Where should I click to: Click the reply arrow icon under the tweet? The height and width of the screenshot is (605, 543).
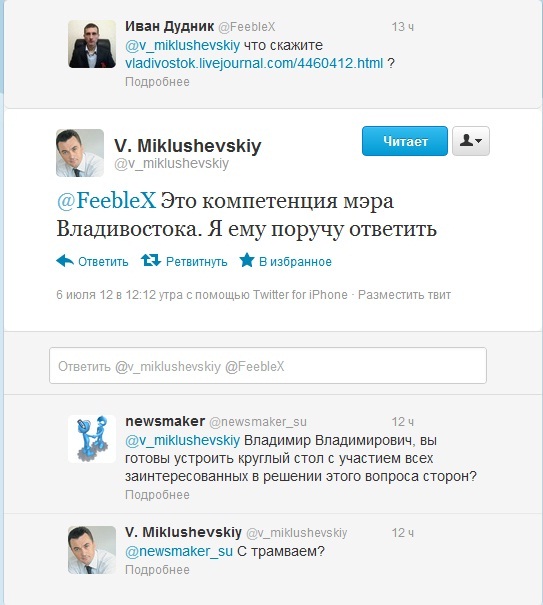[65, 261]
